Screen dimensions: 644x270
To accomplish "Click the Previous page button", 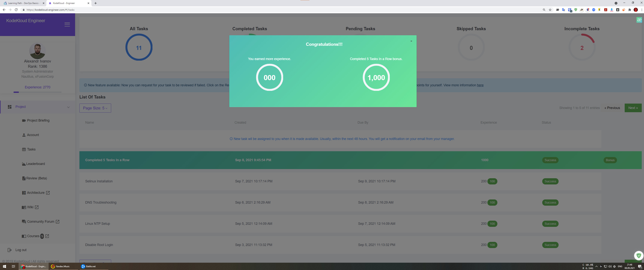I will [612, 108].
